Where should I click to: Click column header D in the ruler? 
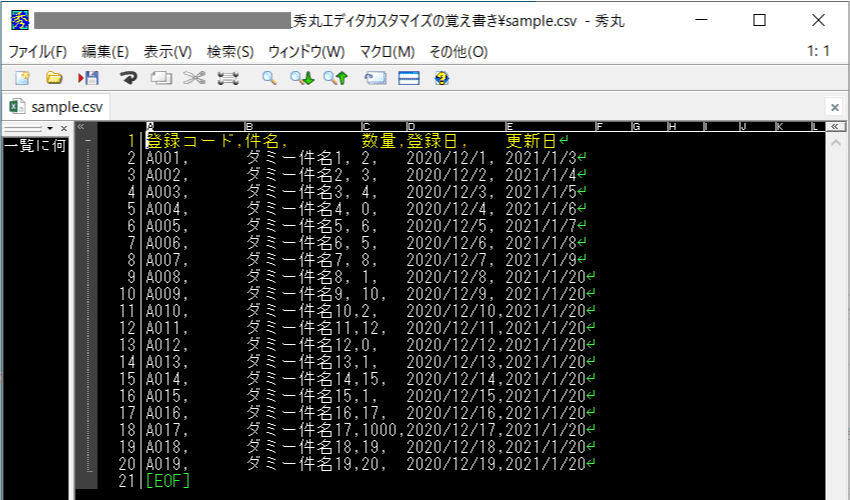pos(411,126)
